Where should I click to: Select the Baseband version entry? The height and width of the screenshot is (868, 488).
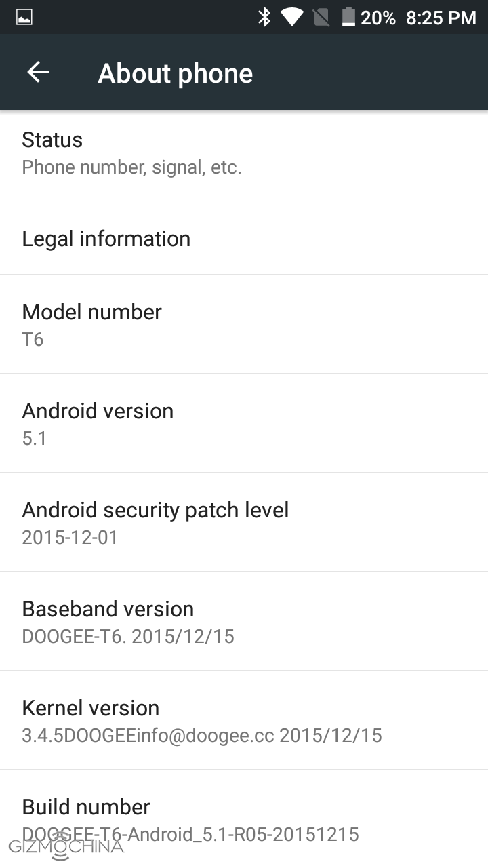[244, 621]
